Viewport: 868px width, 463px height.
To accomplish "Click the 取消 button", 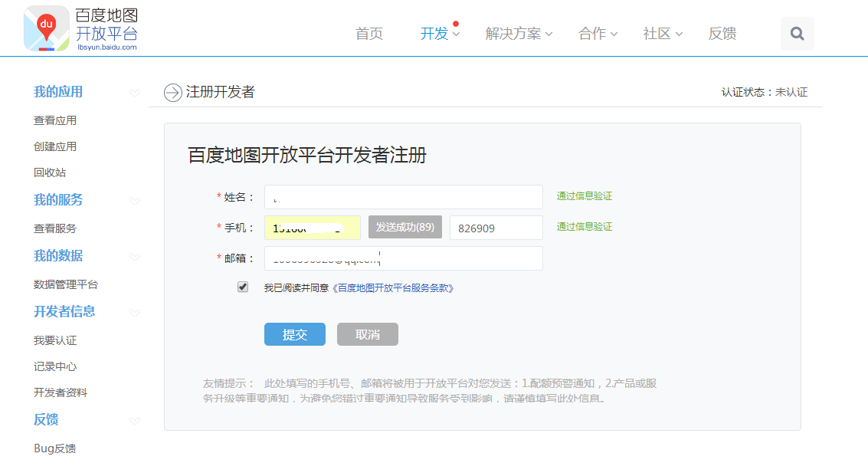I will [x=368, y=334].
